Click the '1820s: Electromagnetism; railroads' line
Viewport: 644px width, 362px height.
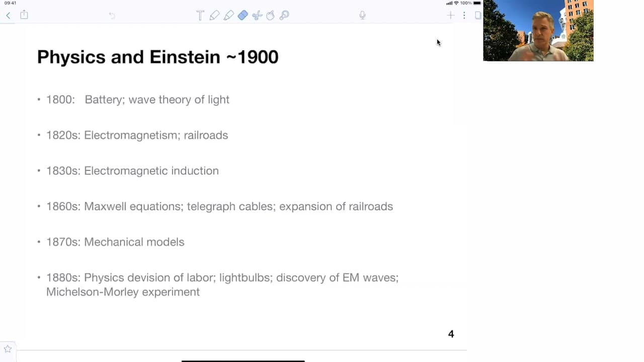(137, 135)
